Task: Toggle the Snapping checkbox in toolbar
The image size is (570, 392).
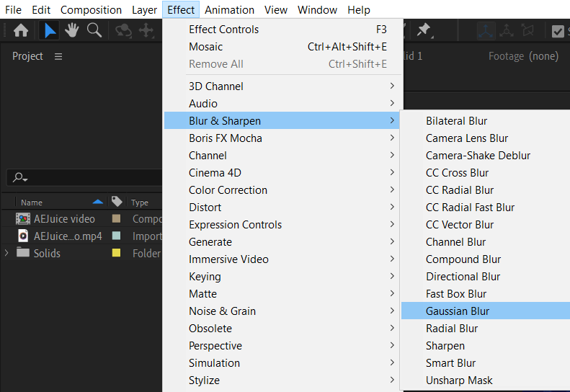Action: (558, 31)
